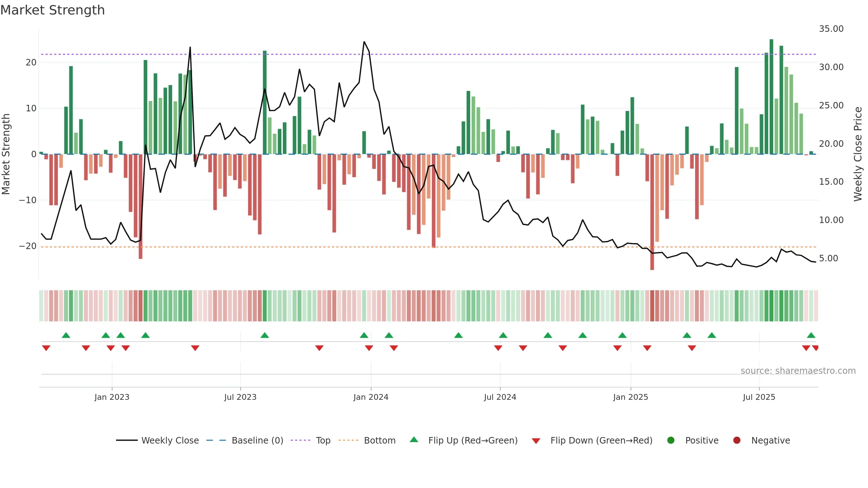The image size is (868, 488).
Task: Click the 30.00 price axis label
Action: 831,67
